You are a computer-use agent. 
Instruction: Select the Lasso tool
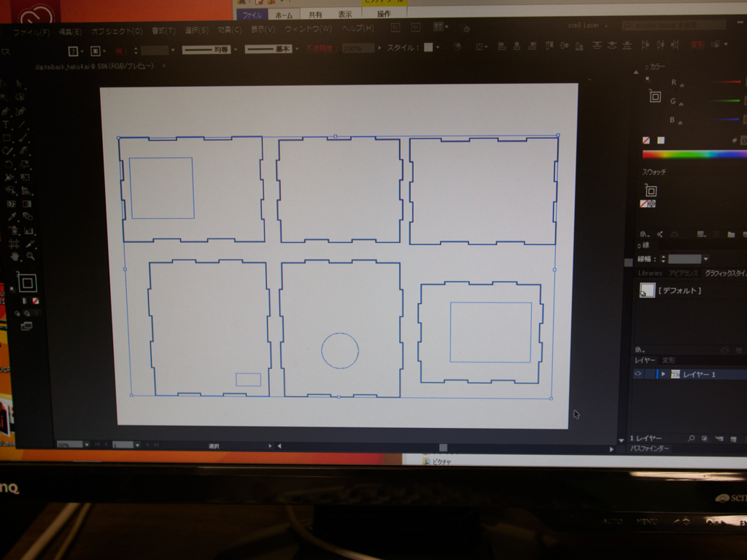tap(20, 97)
